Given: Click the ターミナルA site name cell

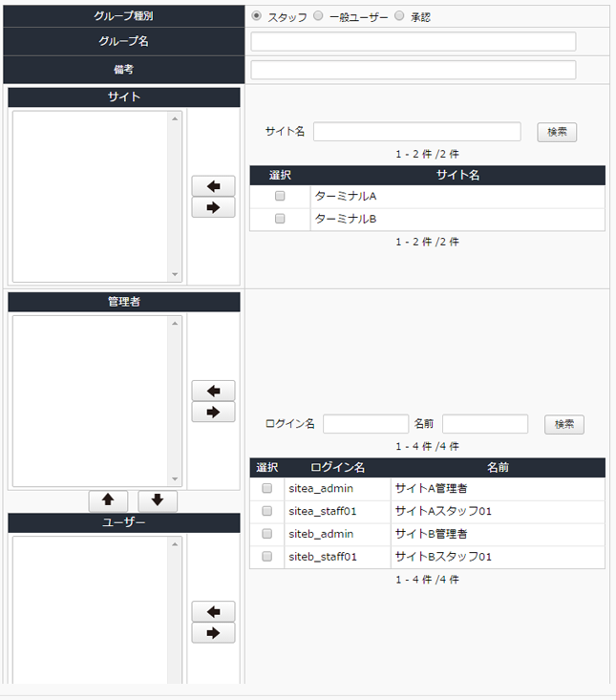Looking at the screenshot, I should pyautogui.click(x=457, y=197).
